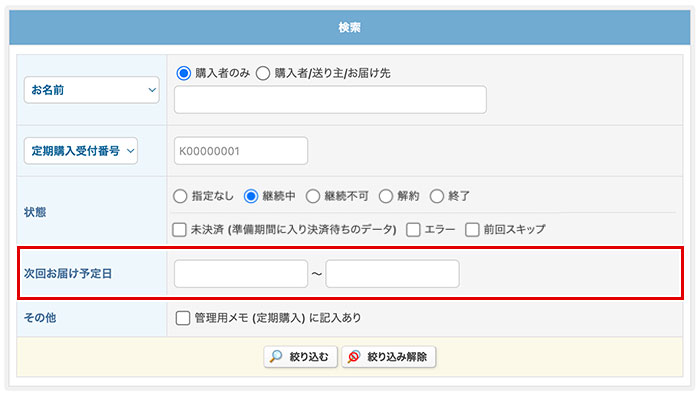Tick the エラー checkbox
This screenshot has width=700, height=396.
413,229
